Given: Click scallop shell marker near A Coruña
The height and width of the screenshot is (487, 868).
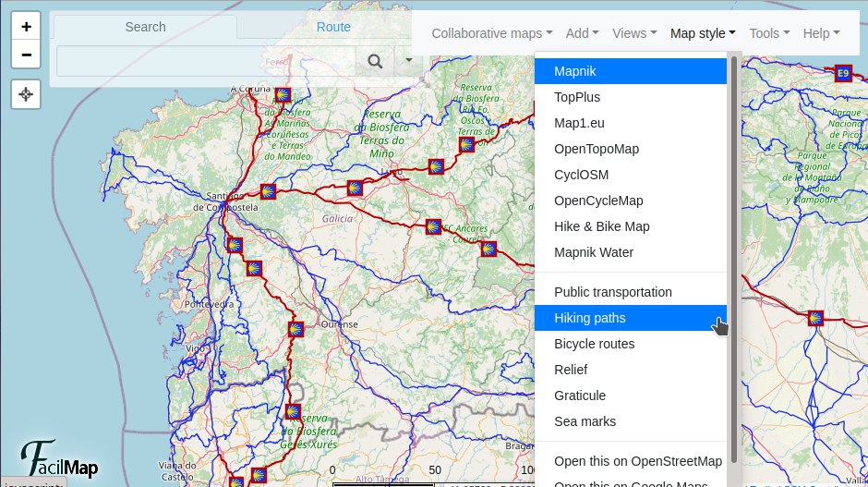Looking at the screenshot, I should click(x=283, y=94).
